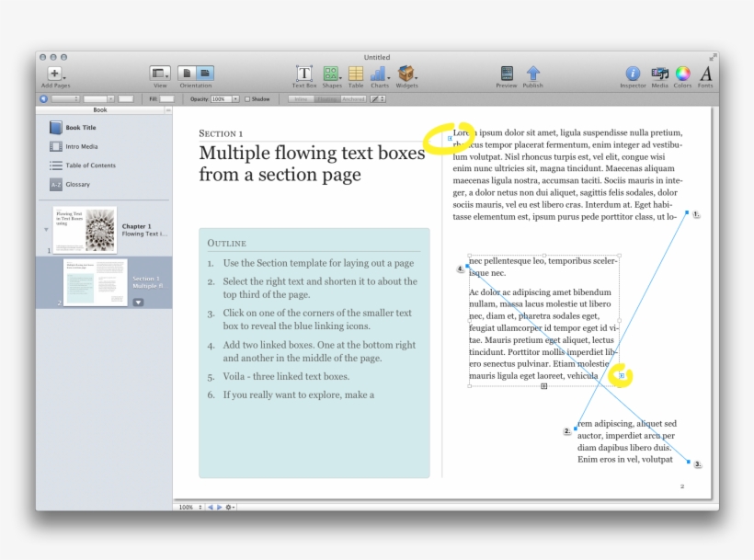Select Glossary in the Book sidebar
754x560 pixels.
tap(77, 185)
